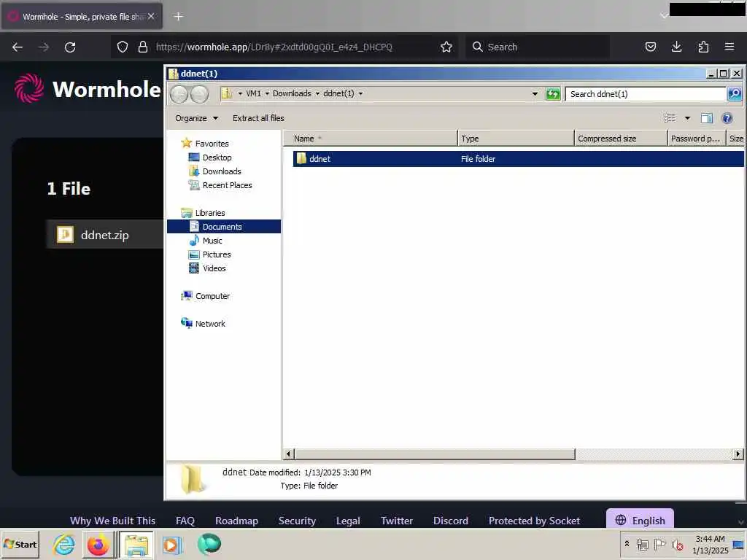This screenshot has width=747, height=560.
Task: Close the Wormhole browser tab
Action: 151,16
